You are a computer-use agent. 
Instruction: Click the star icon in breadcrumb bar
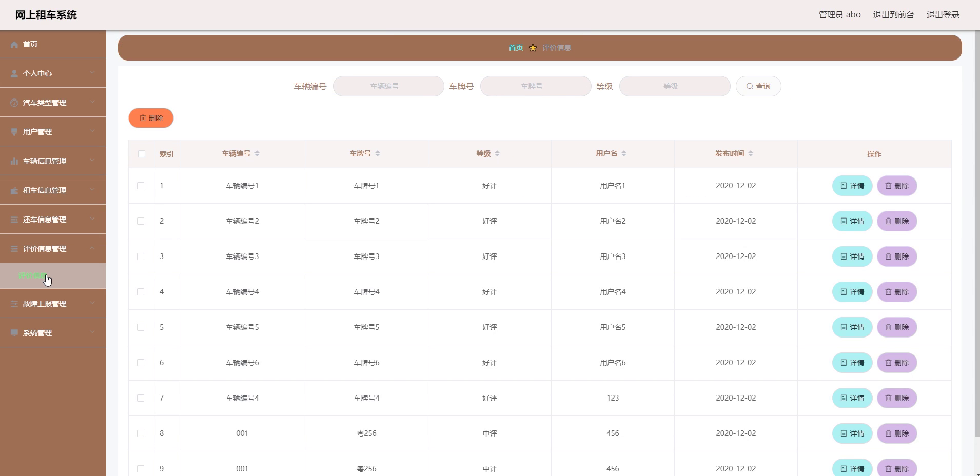533,48
